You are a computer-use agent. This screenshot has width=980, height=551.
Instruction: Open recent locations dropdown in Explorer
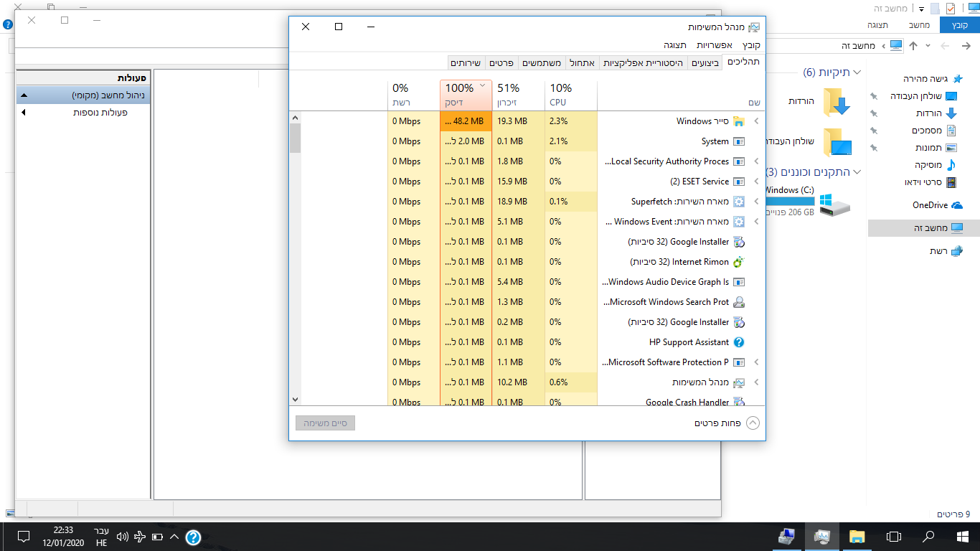(928, 46)
